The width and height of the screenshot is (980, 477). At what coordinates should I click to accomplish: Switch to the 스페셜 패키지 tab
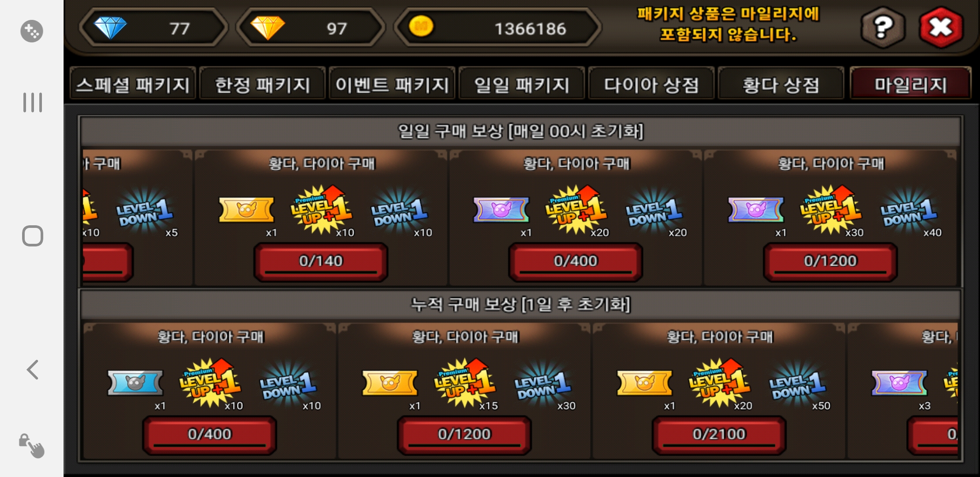[x=132, y=84]
